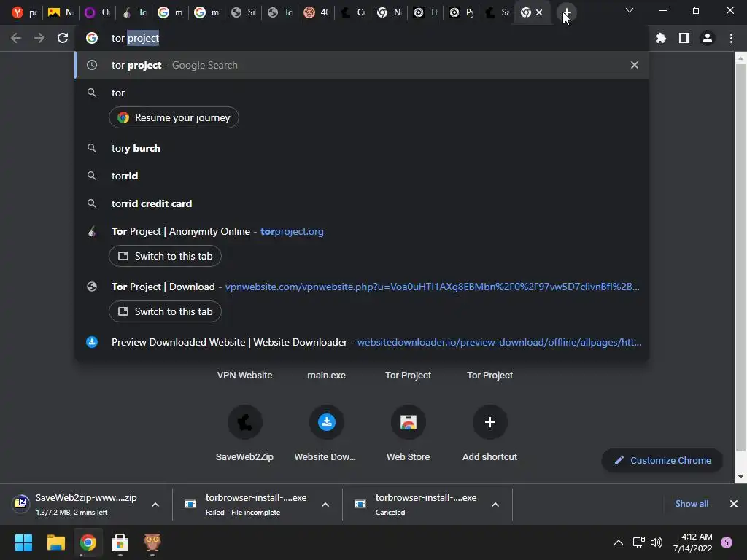Show hidden system tray icons
The width and height of the screenshot is (747, 560).
pos(619,542)
